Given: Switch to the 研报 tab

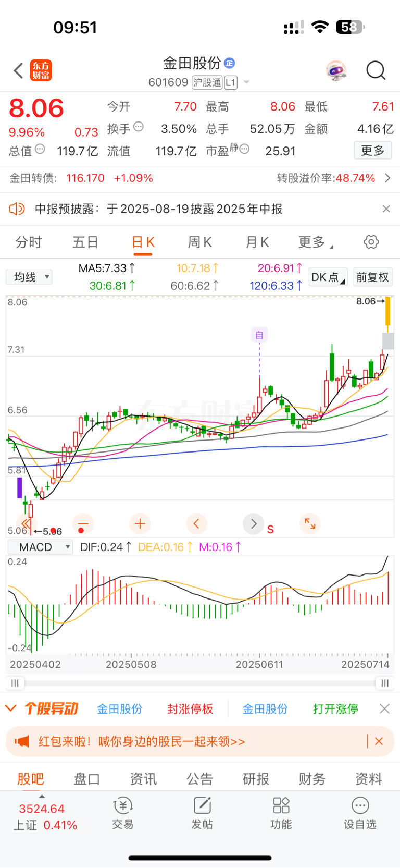Looking at the screenshot, I should [x=256, y=779].
